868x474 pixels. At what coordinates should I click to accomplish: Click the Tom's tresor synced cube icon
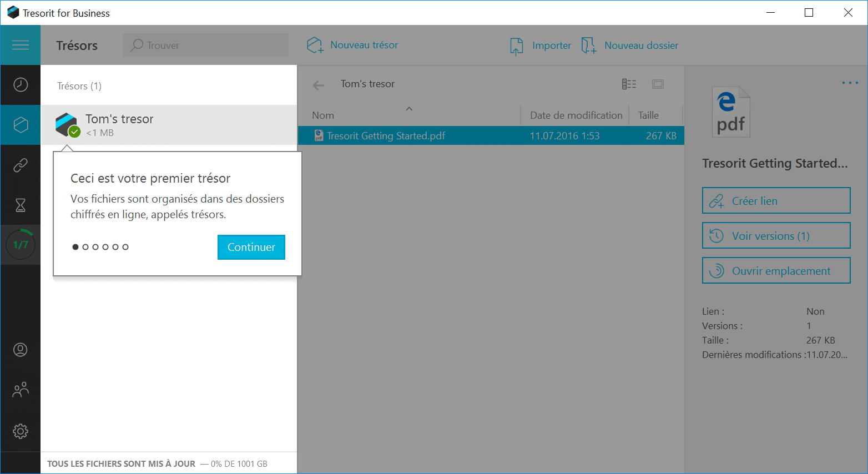(x=67, y=125)
